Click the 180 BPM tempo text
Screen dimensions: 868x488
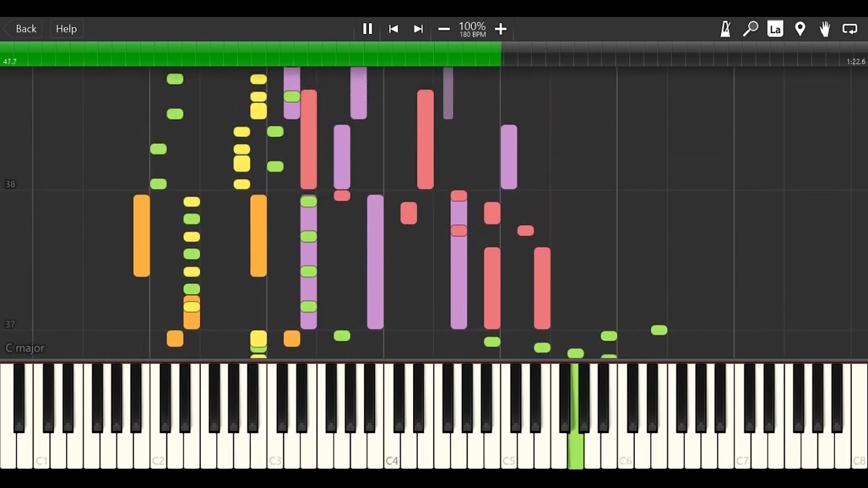coord(473,35)
